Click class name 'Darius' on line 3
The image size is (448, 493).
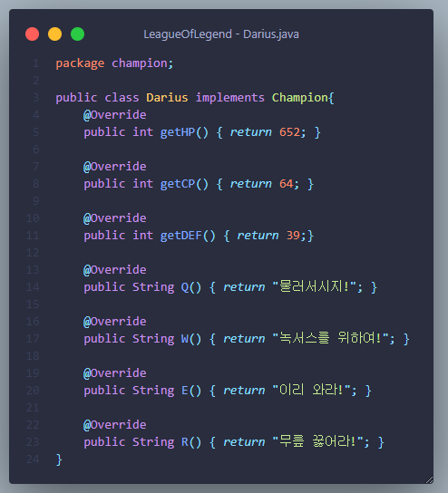pyautogui.click(x=167, y=98)
